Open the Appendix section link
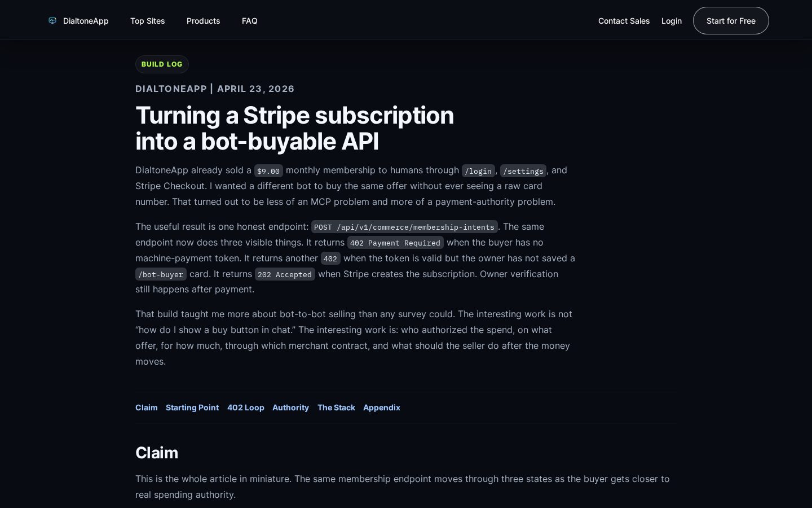 pyautogui.click(x=382, y=408)
